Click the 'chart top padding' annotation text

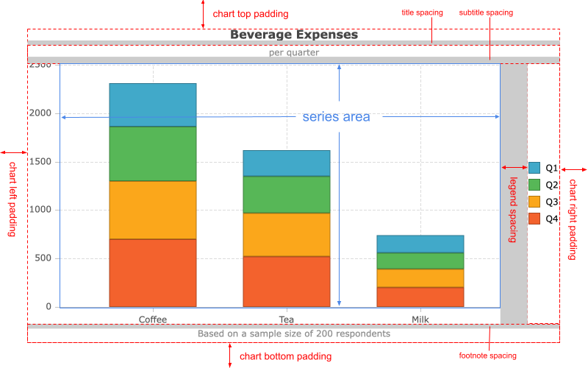click(x=250, y=14)
